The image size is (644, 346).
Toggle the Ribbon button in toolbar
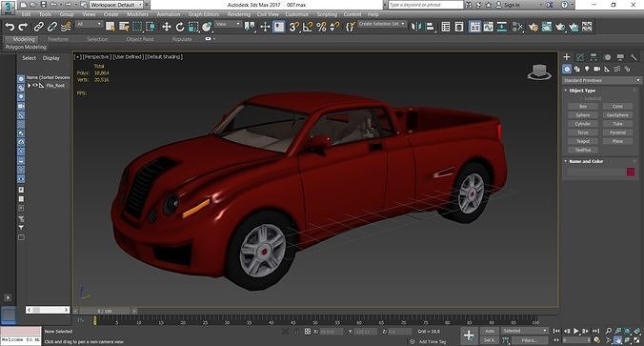pos(474,27)
